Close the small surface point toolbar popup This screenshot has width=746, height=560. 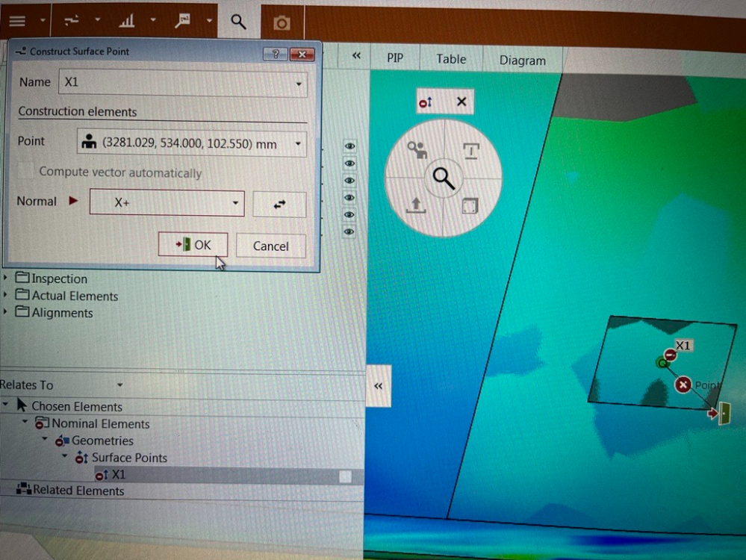[461, 102]
